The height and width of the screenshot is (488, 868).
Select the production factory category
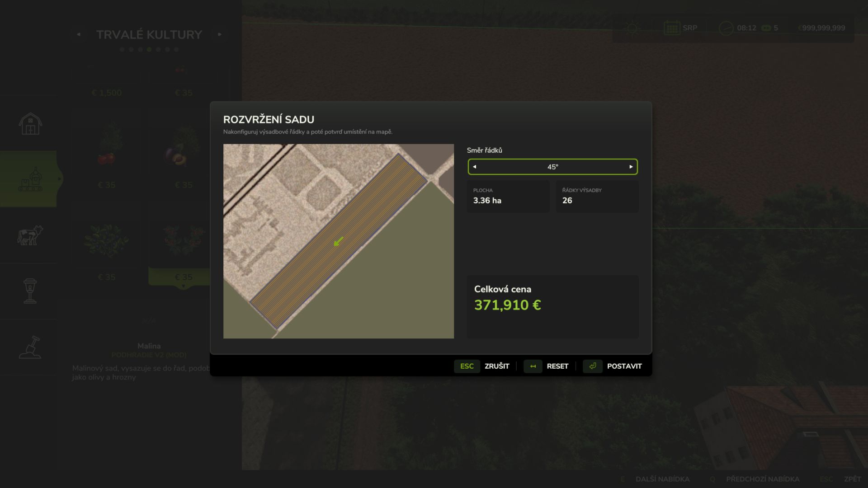point(30,179)
